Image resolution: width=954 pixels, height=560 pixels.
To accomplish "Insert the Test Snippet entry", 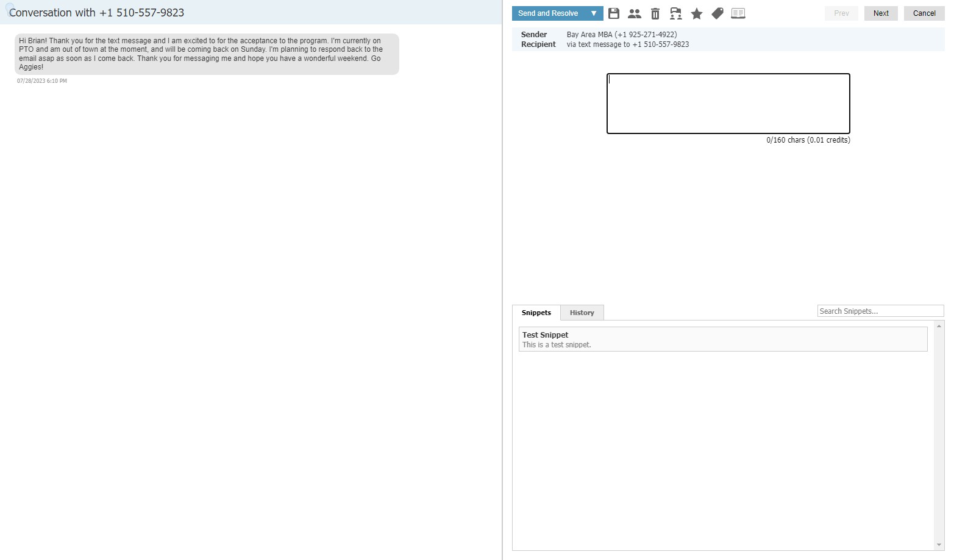I will tap(723, 339).
